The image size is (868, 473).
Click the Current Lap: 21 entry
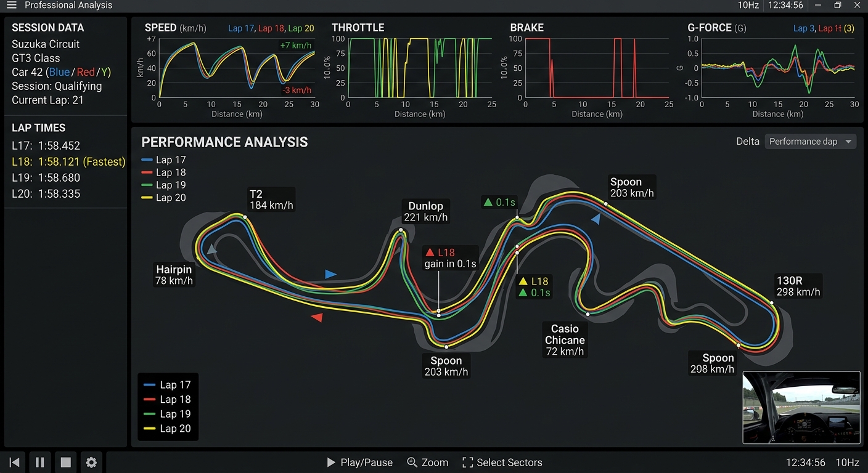pos(47,100)
